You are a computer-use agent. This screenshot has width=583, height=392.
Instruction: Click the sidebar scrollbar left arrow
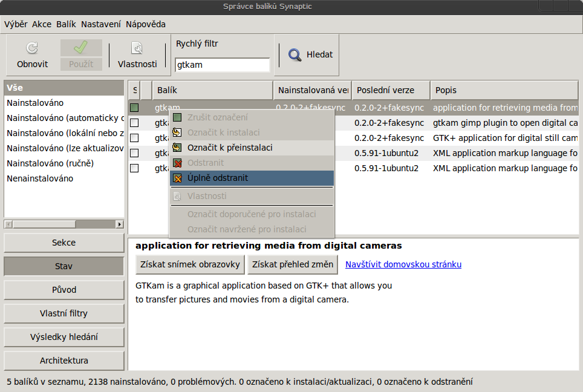(8, 224)
